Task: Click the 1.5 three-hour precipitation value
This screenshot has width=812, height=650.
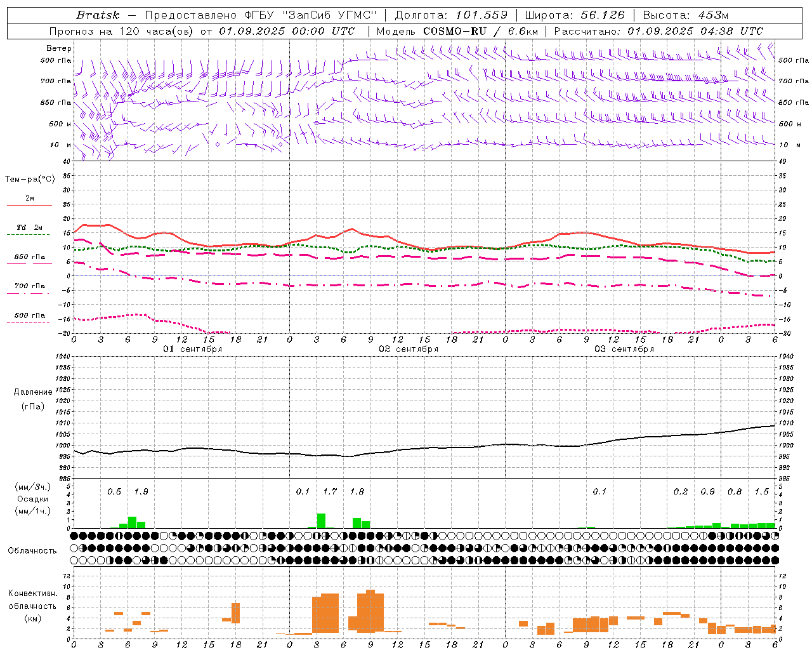Action: point(762,492)
